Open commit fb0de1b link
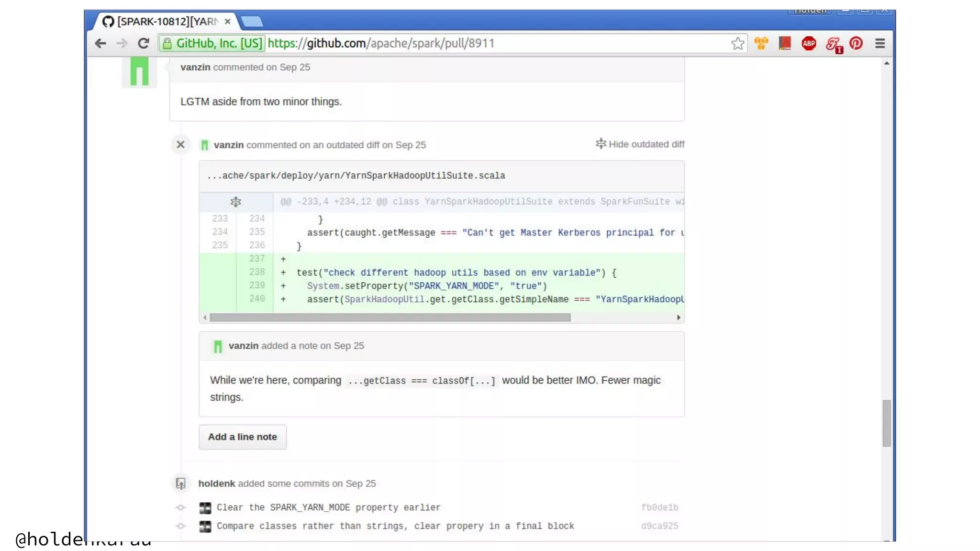This screenshot has width=980, height=551. pyautogui.click(x=659, y=507)
